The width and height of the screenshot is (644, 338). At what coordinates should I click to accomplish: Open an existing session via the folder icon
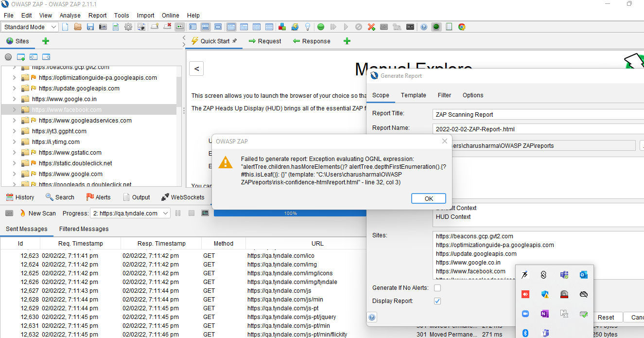click(78, 27)
